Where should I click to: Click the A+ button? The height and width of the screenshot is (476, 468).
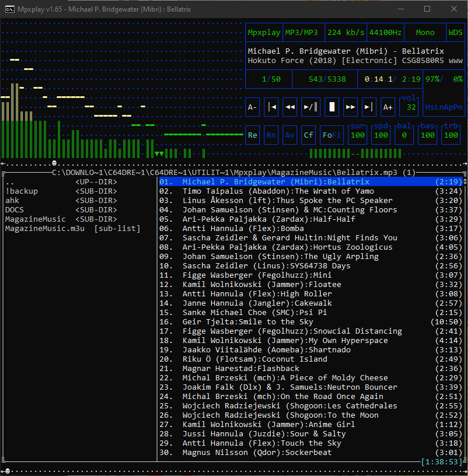[388, 107]
